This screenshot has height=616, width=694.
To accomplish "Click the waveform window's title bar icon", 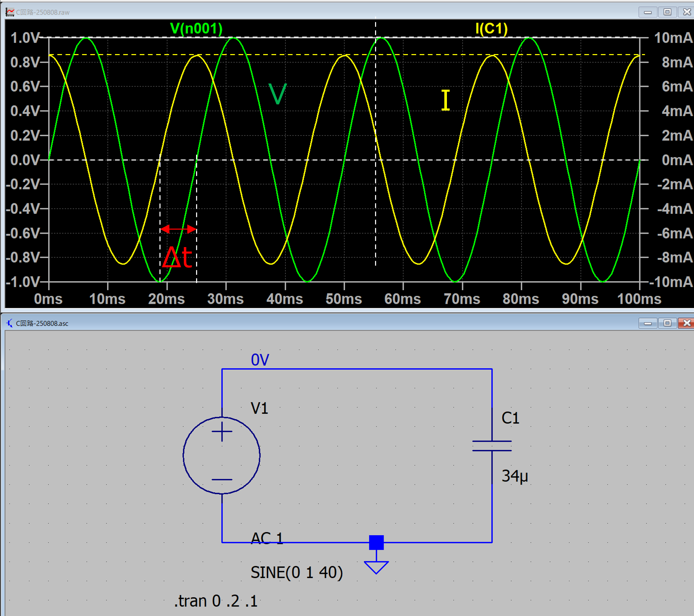I will click(10, 12).
